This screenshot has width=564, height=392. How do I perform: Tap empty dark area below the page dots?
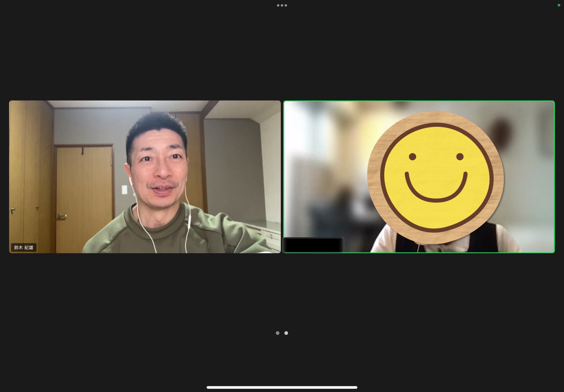pyautogui.click(x=282, y=361)
